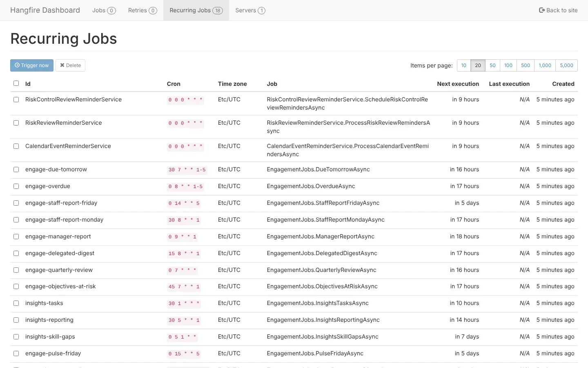Click the insights-skill-gaps next execution value

(467, 337)
